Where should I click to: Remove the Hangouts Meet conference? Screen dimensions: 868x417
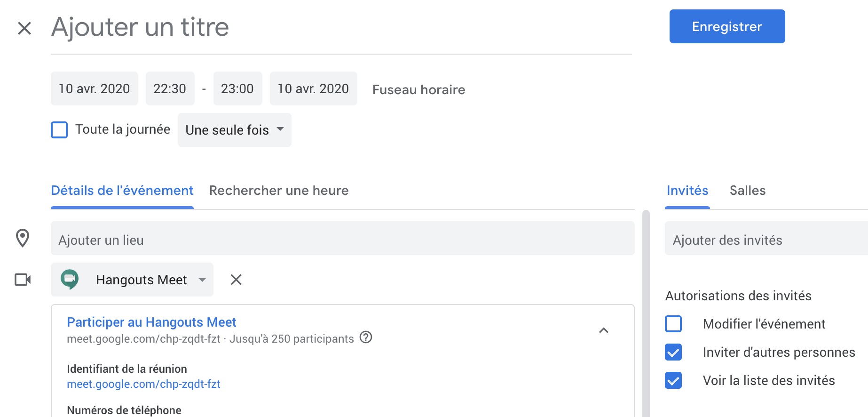point(236,280)
